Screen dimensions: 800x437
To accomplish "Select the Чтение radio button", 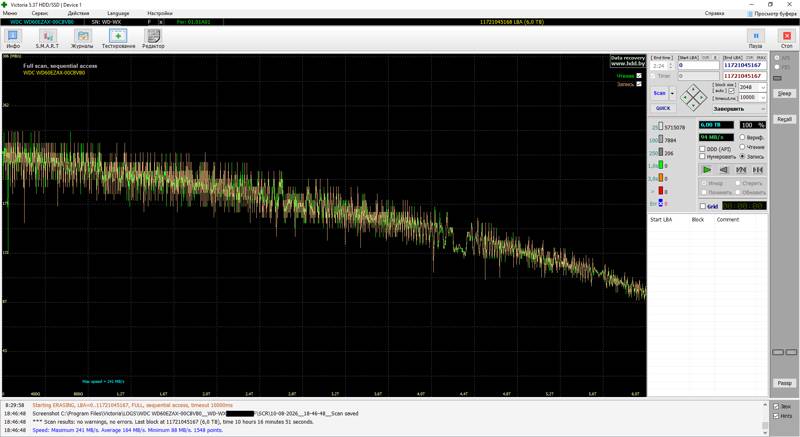I will 742,147.
